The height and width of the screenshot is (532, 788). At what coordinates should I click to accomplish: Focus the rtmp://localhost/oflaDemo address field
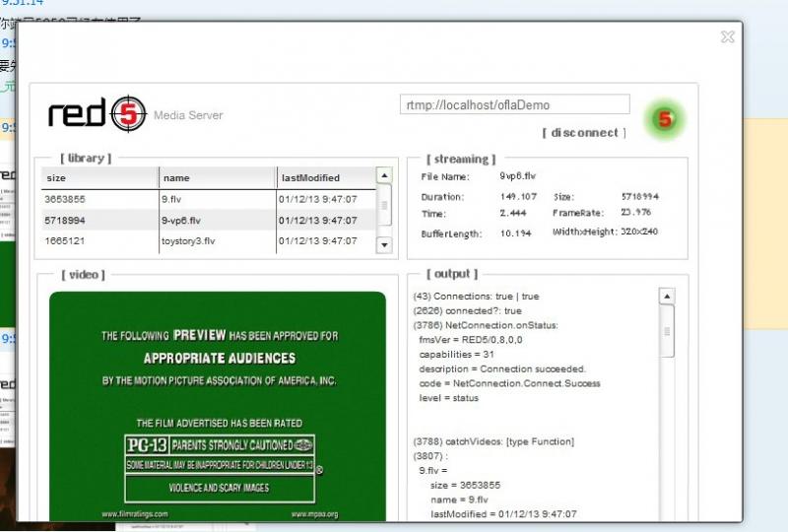click(514, 104)
